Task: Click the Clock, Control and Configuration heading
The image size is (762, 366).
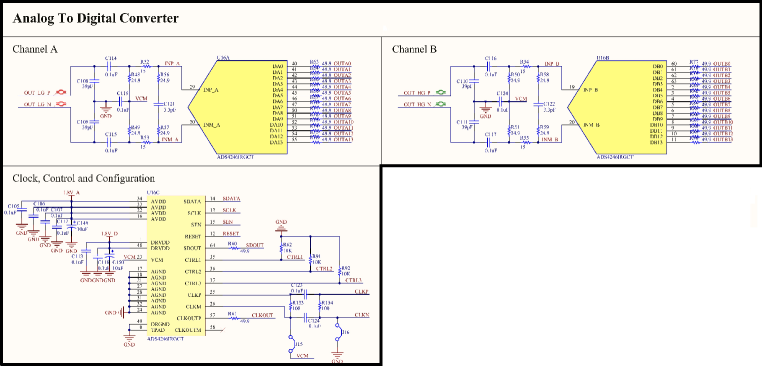Action: click(x=84, y=178)
